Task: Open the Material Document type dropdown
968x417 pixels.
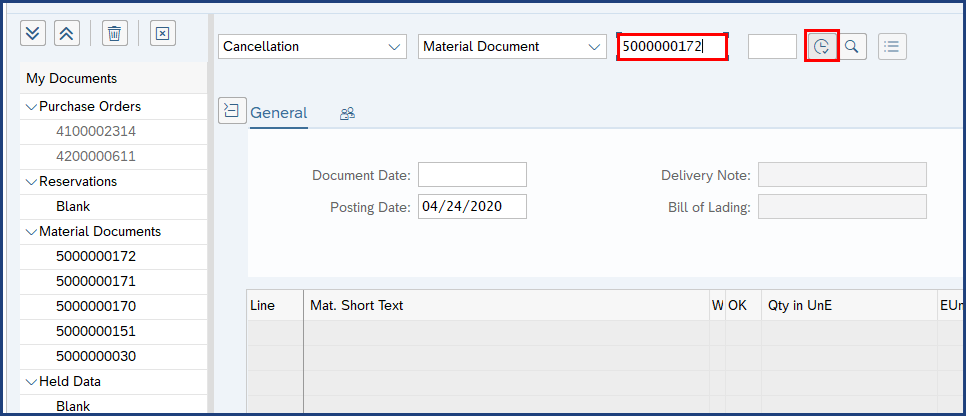Action: click(x=512, y=46)
